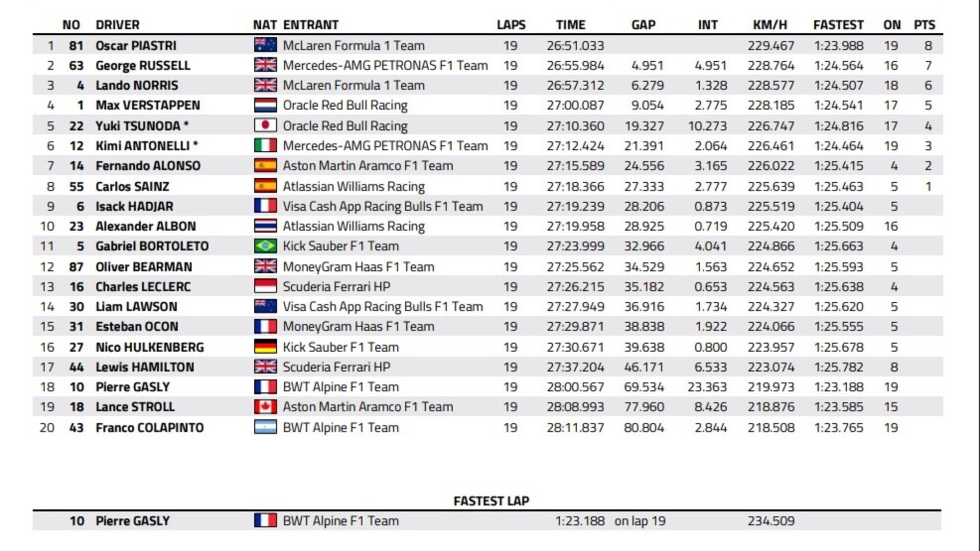Click driver name George RUSSELL
The width and height of the screenshot is (980, 551).
tap(143, 65)
